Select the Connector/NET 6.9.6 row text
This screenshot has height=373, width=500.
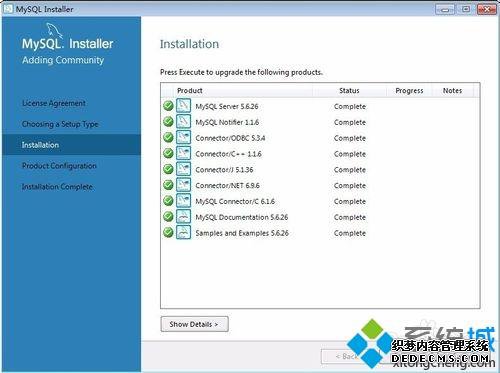(x=227, y=186)
